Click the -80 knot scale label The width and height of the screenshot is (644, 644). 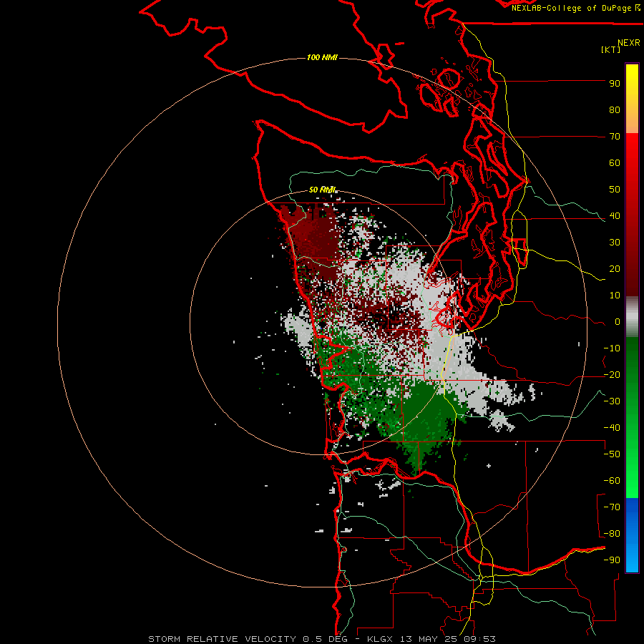pos(612,534)
